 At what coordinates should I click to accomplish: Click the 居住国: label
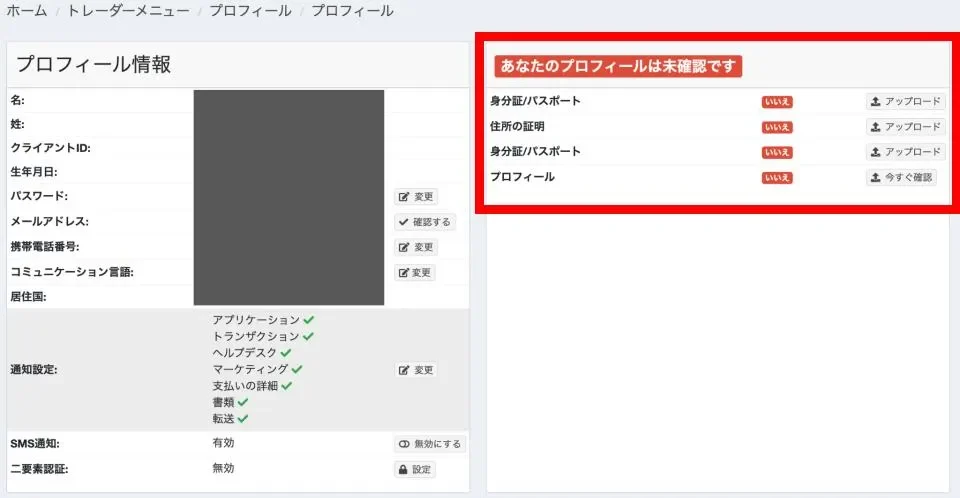[x=28, y=296]
